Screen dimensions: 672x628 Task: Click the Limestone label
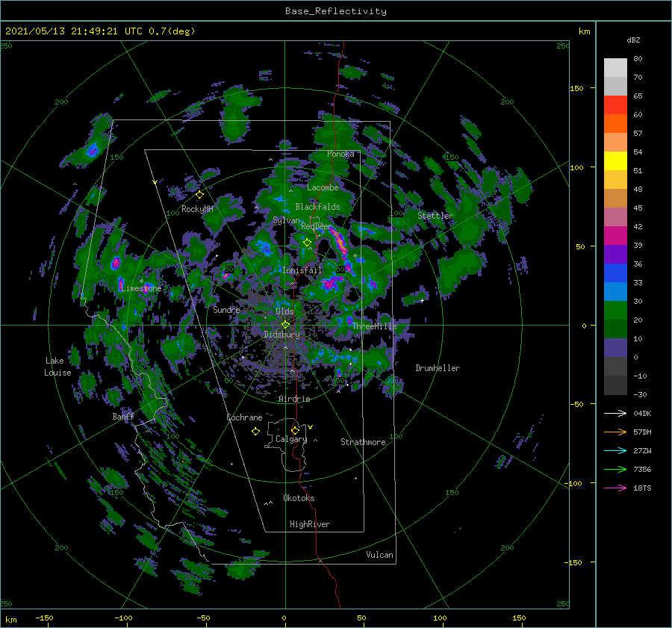[x=141, y=288]
